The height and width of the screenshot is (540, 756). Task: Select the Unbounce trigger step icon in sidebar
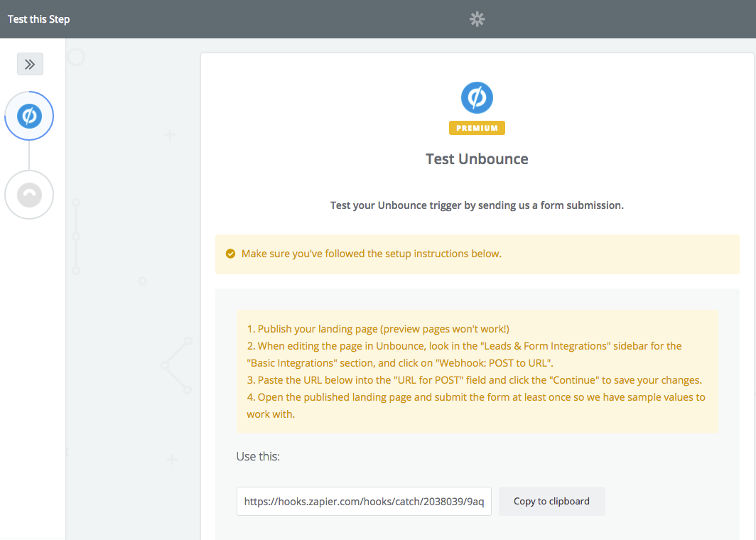(x=29, y=117)
